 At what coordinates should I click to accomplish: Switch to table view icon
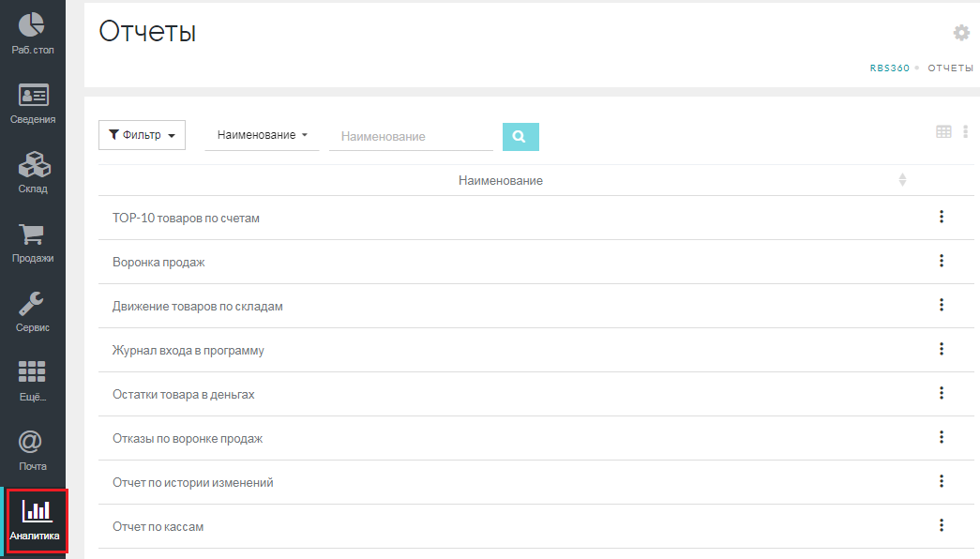pyautogui.click(x=943, y=132)
